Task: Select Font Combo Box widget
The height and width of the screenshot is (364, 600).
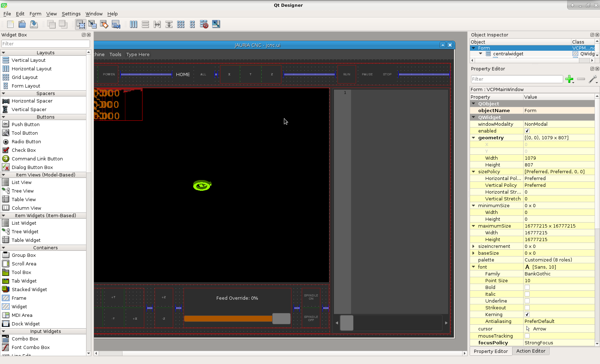Action: [x=31, y=347]
